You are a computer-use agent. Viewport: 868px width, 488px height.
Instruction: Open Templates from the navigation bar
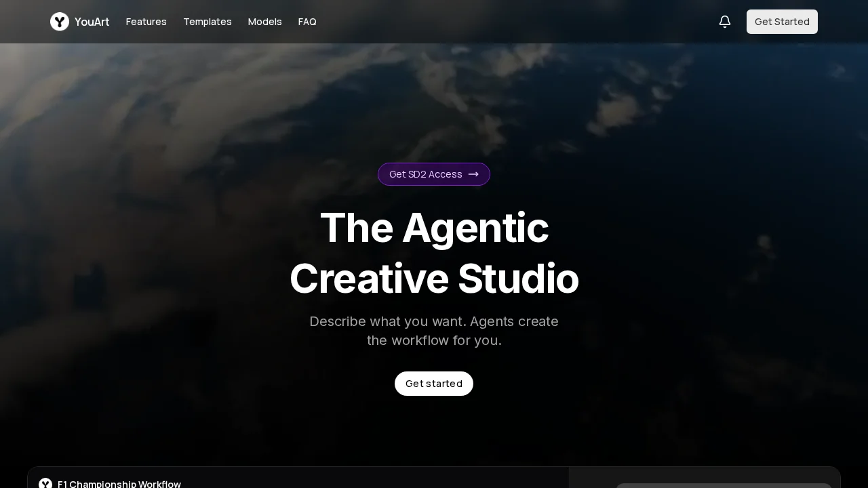tap(208, 22)
